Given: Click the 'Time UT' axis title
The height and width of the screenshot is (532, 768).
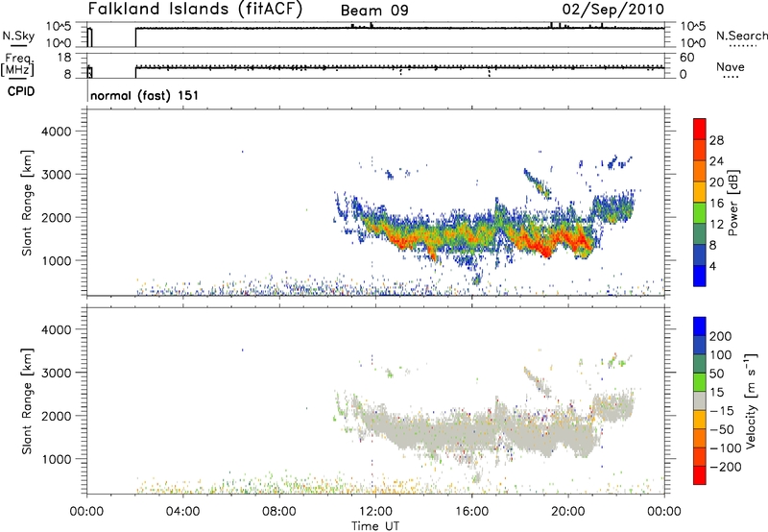Looking at the screenshot, I should coord(375,526).
